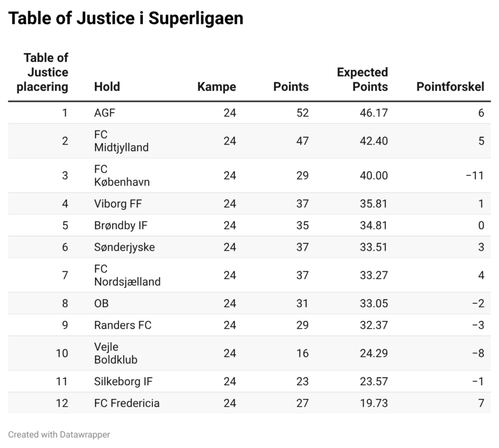
Task: Select the AGF team name cell
Action: click(105, 113)
